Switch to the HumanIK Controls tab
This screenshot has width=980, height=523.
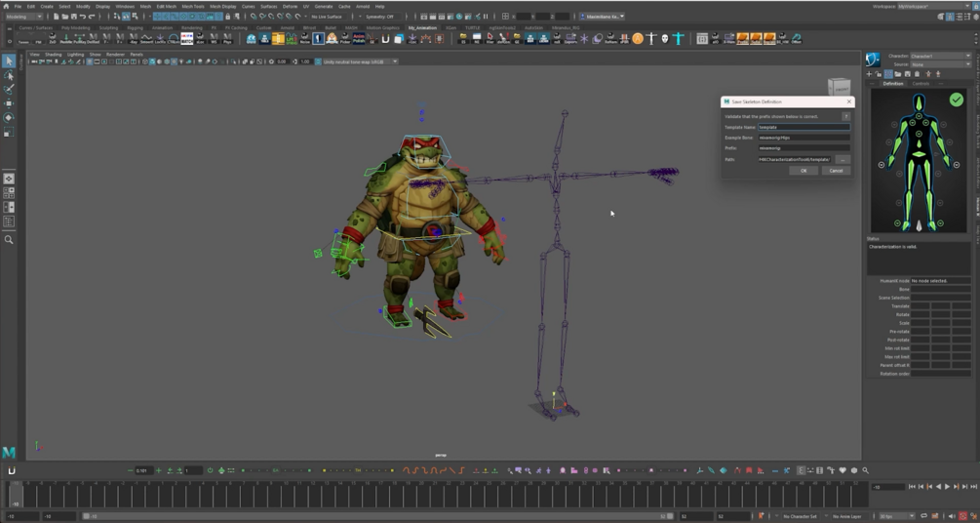click(x=921, y=83)
